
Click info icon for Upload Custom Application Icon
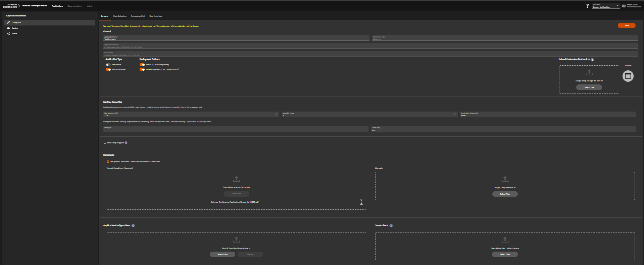coord(592,60)
